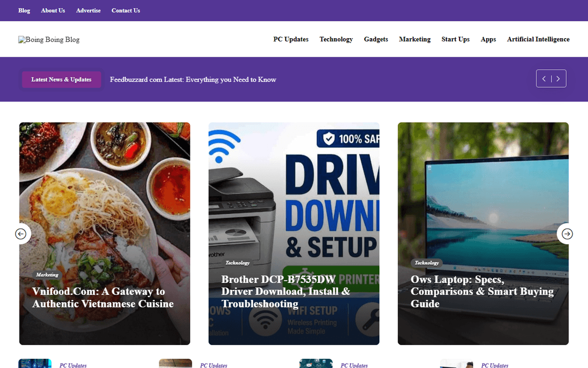This screenshot has height=368, width=588.
Task: Go to Contact Us page
Action: click(126, 10)
